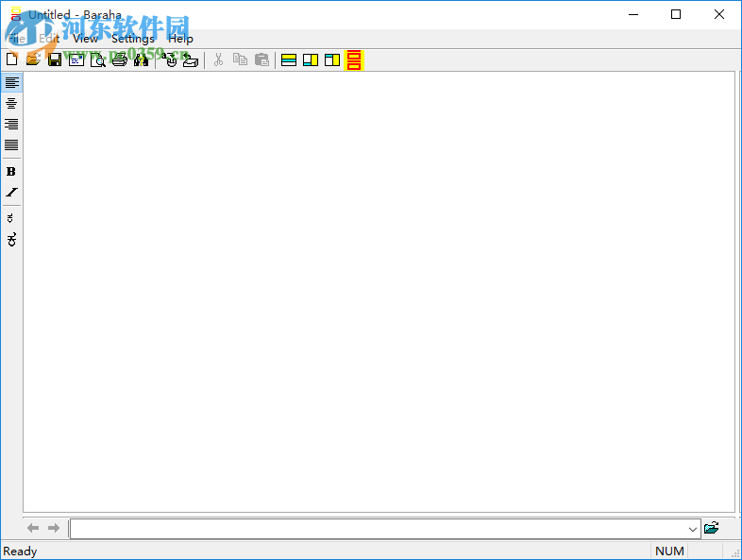Cut selection with the scissors icon
This screenshot has height=560, width=742.
(x=218, y=59)
